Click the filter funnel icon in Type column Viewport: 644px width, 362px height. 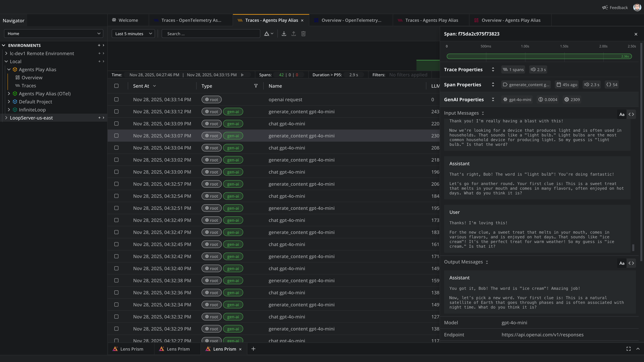click(256, 86)
